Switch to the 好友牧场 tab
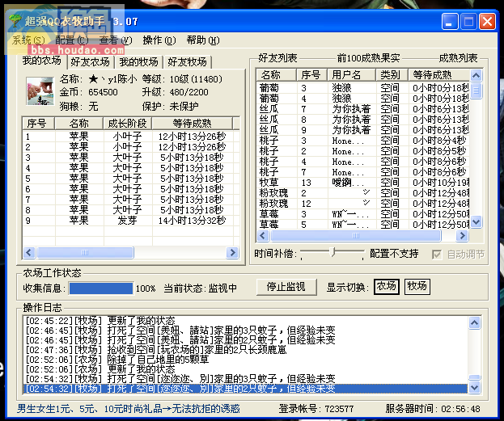The width and height of the screenshot is (504, 421). coord(187,62)
